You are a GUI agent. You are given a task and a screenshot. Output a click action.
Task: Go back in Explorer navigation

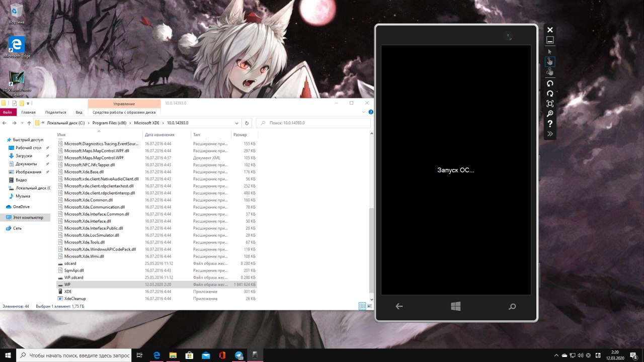click(x=5, y=123)
